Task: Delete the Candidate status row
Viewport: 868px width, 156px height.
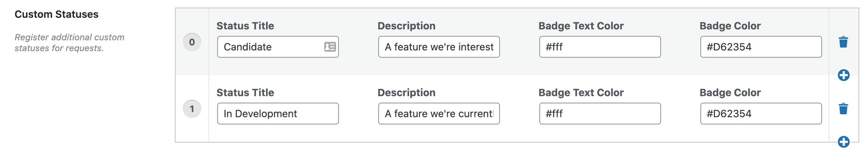Action: click(x=843, y=42)
